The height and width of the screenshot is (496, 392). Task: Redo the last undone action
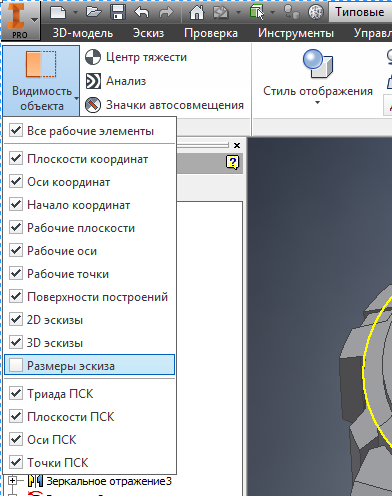click(x=166, y=13)
